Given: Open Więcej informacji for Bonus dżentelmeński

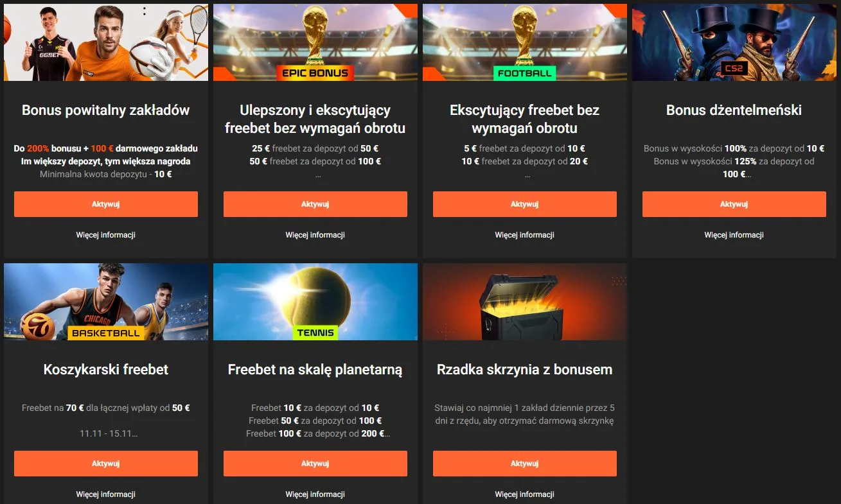Looking at the screenshot, I should 734,235.
